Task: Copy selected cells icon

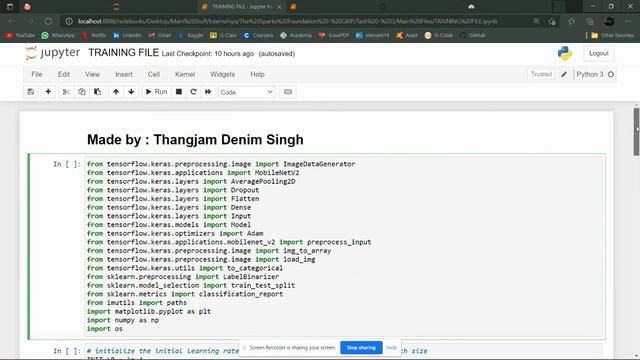Action: click(82, 92)
